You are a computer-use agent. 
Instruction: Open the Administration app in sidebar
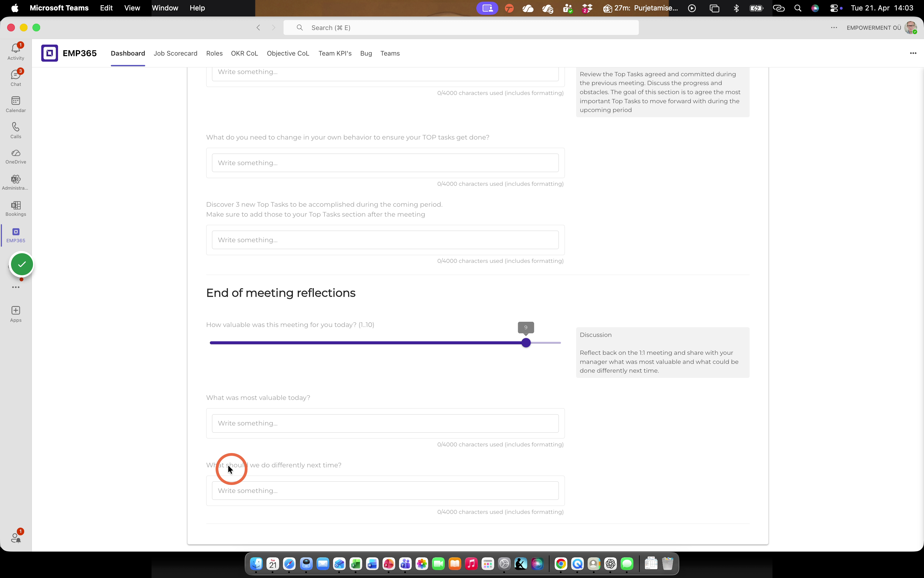pos(16,182)
